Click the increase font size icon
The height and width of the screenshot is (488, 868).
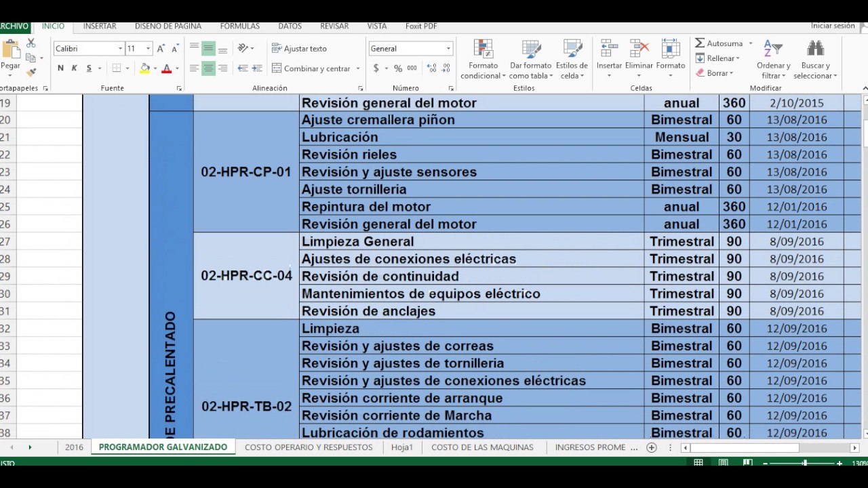pyautogui.click(x=161, y=49)
